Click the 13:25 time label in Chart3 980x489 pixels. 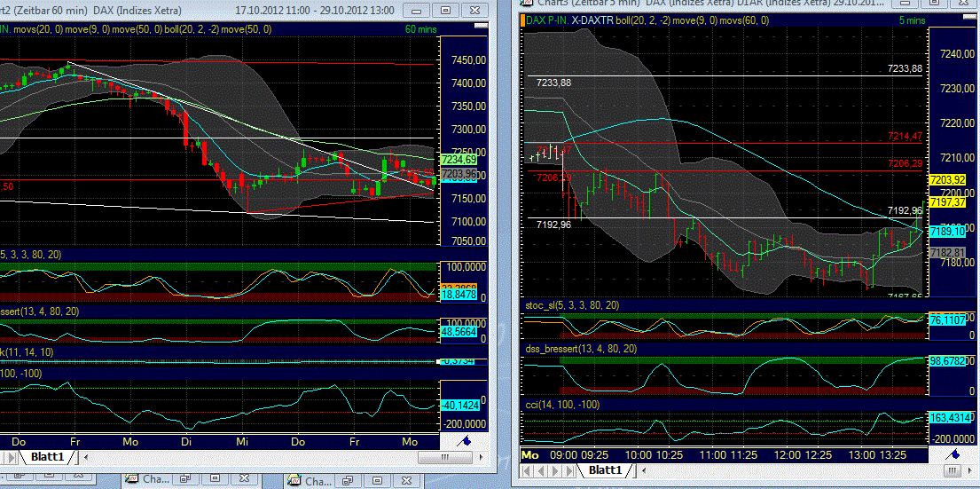click(894, 454)
